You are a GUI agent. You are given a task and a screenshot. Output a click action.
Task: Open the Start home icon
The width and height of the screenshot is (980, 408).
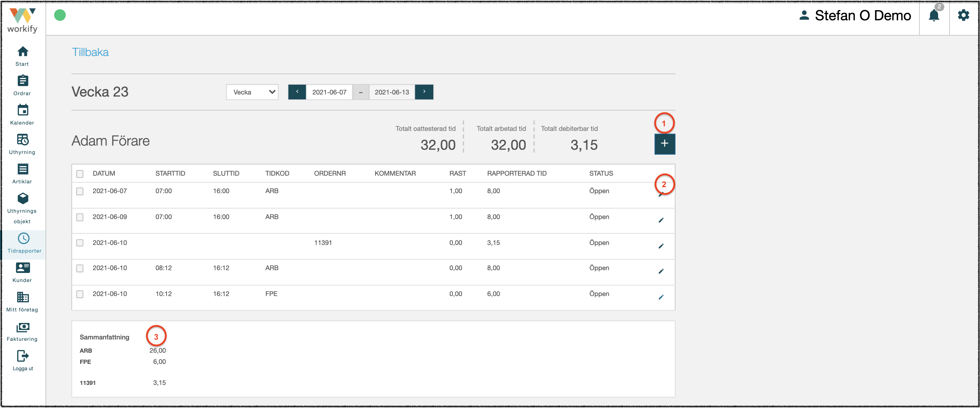[x=23, y=51]
